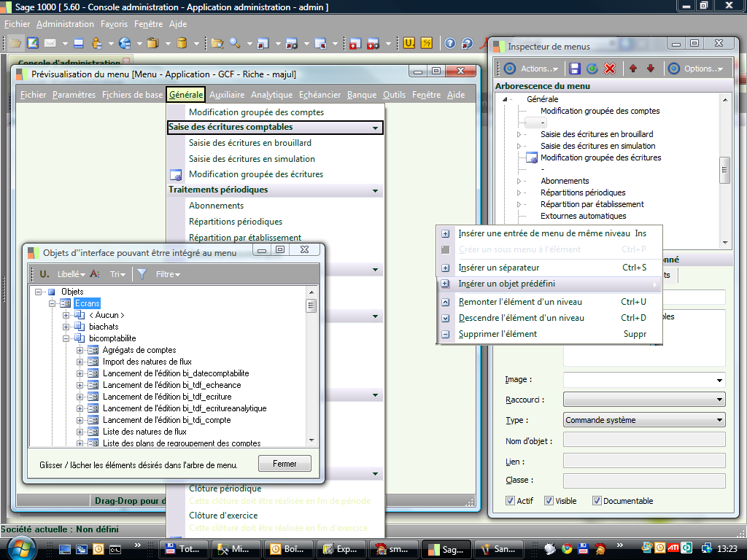Screen dimensions: 747x560
Task: Click the U. icon in Objets d'interface toolbar
Action: point(44,274)
